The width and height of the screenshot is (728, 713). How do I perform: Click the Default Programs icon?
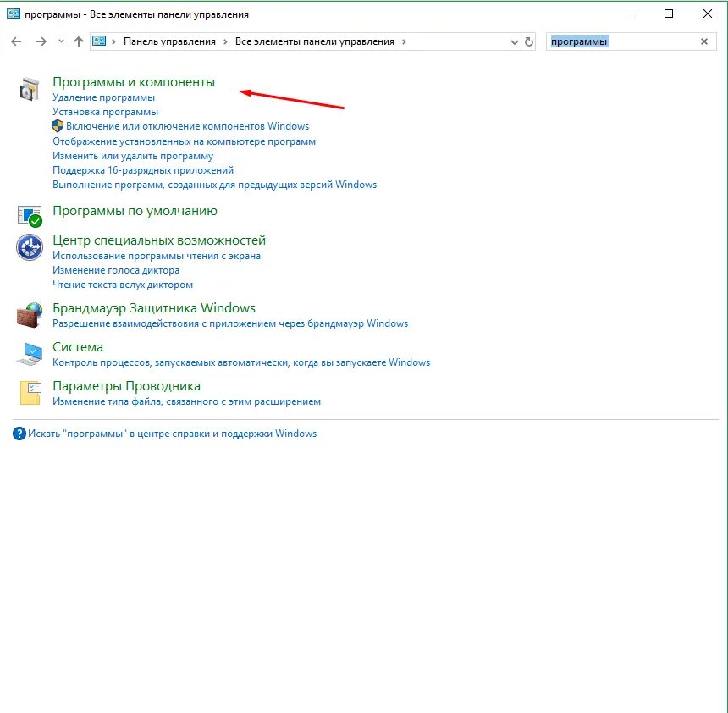pyautogui.click(x=30, y=216)
